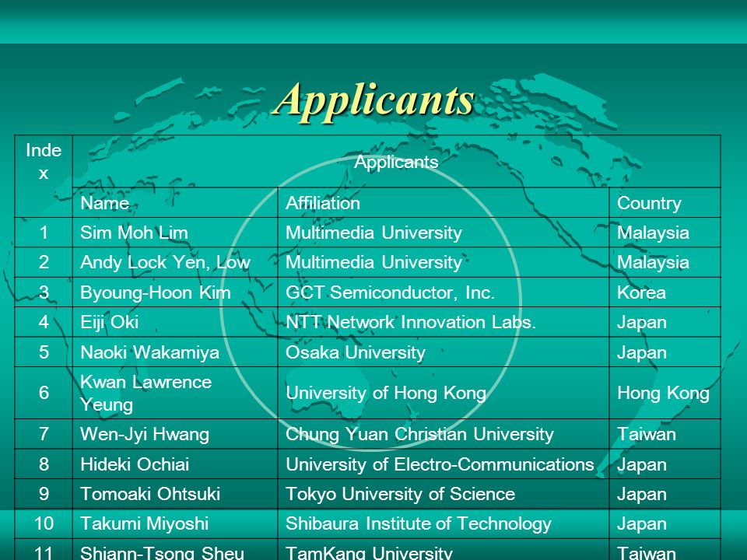Select the name 'Hideki Ochiai'
The image size is (747, 560).
pyautogui.click(x=135, y=464)
